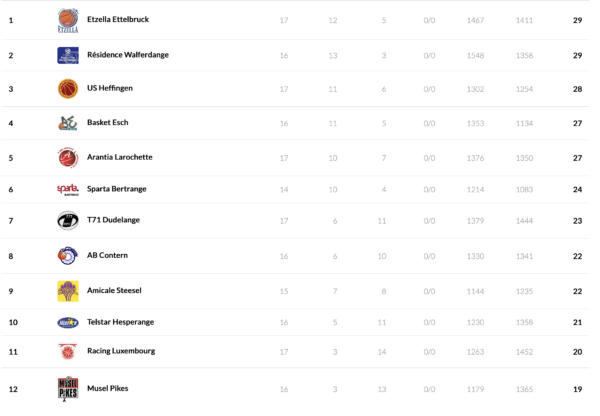Open the Etzella Ettelbruck team name link
The height and width of the screenshot is (416, 600).
[x=118, y=20]
